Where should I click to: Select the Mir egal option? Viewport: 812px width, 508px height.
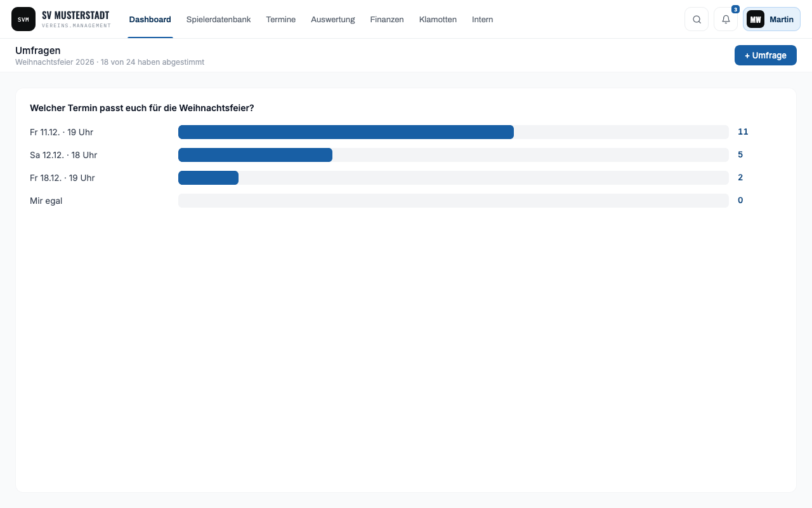[x=46, y=201]
